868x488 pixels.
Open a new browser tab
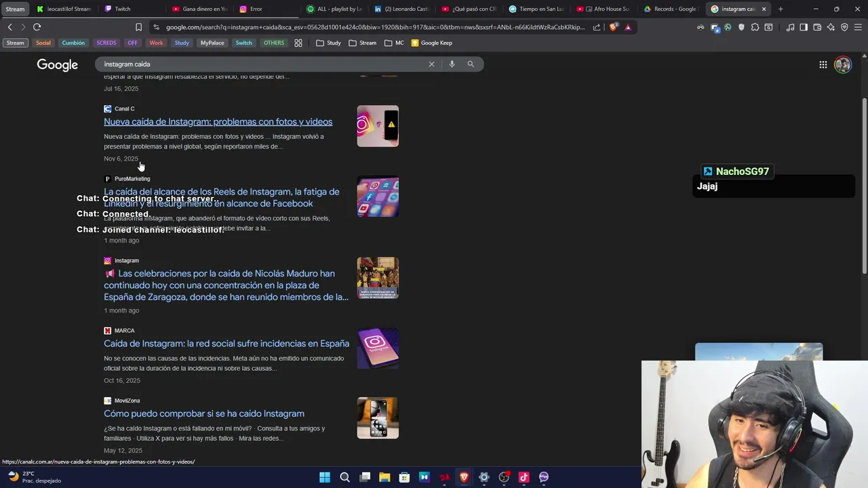(x=781, y=9)
